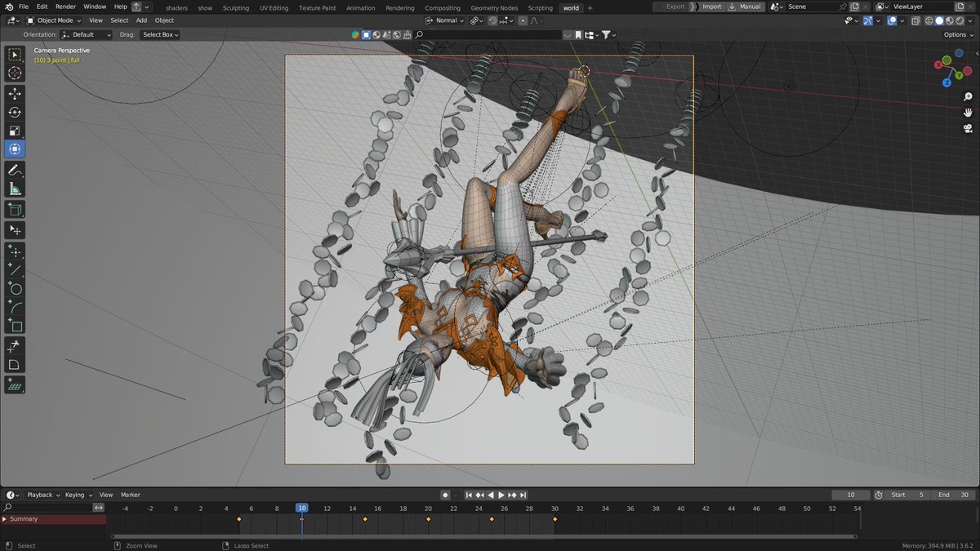Click the current frame field showing 10
980x551 pixels.
(851, 495)
